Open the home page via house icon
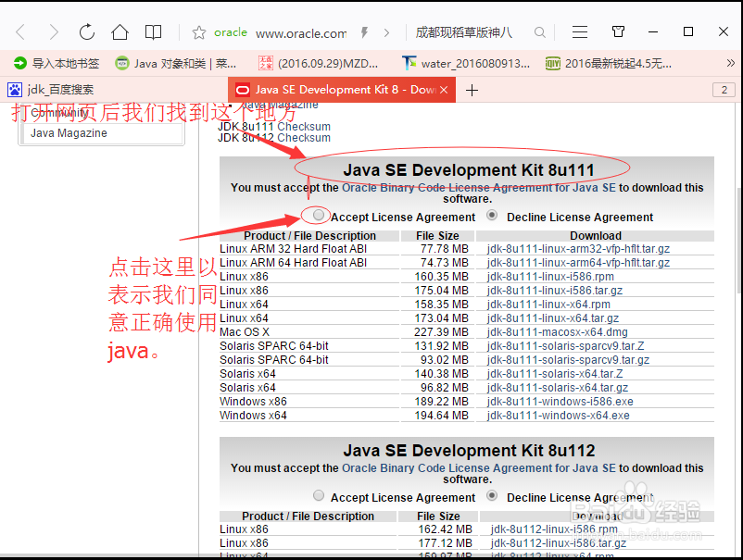743x560 pixels. tap(120, 32)
